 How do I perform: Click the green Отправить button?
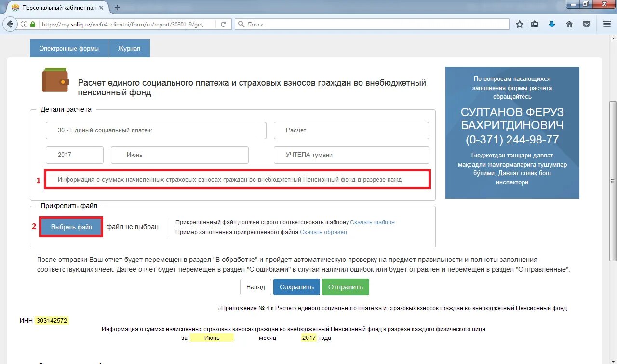tap(345, 286)
